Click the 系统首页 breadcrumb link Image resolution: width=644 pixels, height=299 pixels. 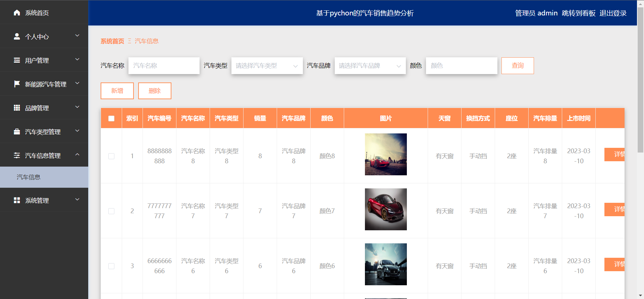click(112, 41)
